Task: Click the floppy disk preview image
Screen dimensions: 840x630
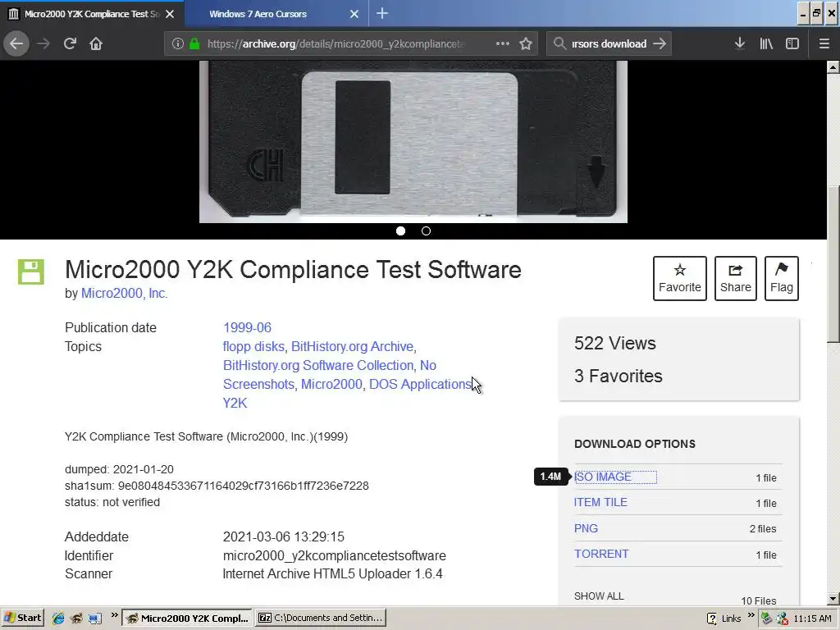Action: coord(413,142)
